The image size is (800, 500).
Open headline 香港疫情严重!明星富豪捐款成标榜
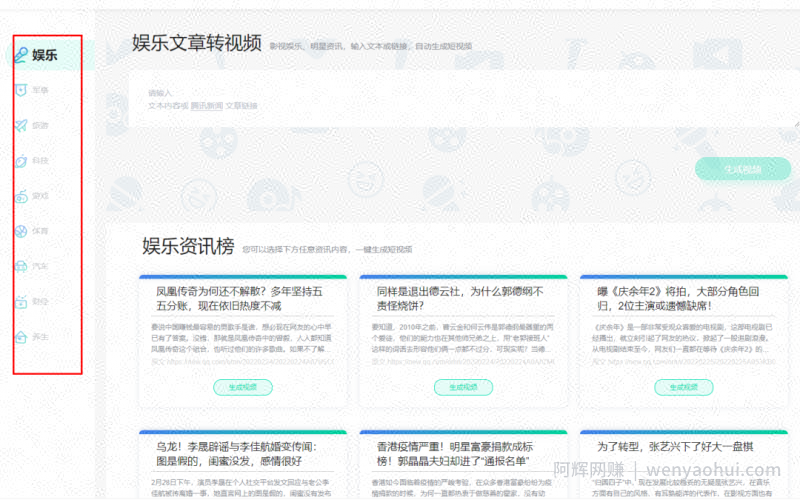[x=455, y=454]
